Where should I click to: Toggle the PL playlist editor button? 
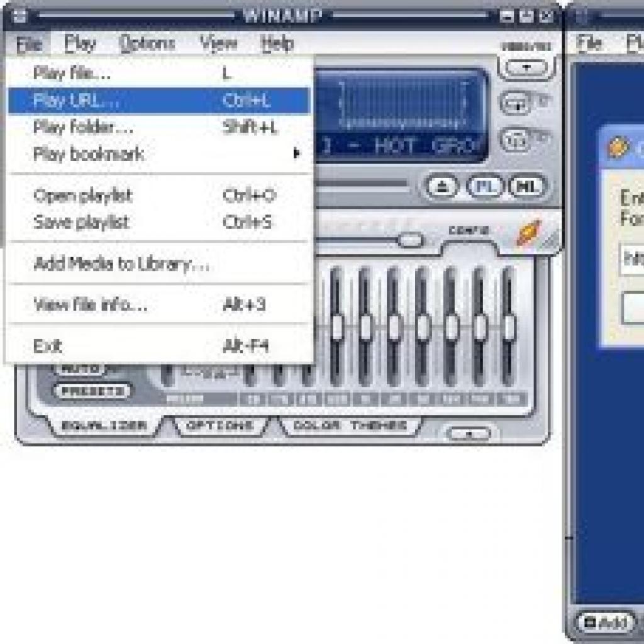(486, 187)
